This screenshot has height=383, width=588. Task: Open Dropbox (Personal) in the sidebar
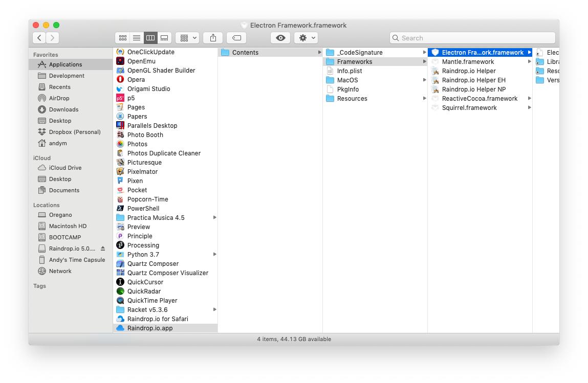coord(71,132)
